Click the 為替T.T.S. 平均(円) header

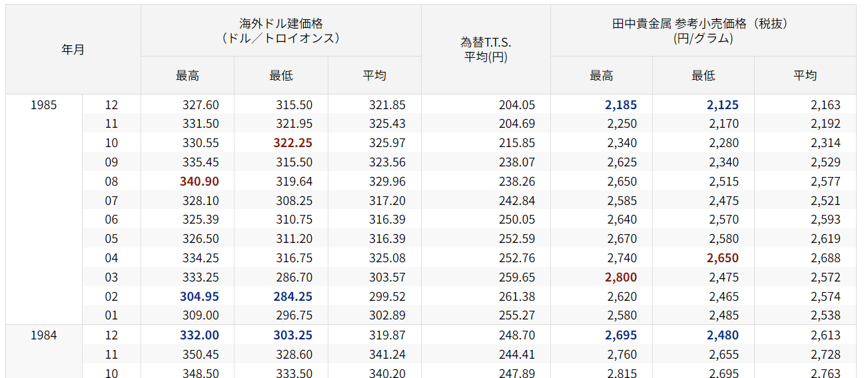(486, 50)
